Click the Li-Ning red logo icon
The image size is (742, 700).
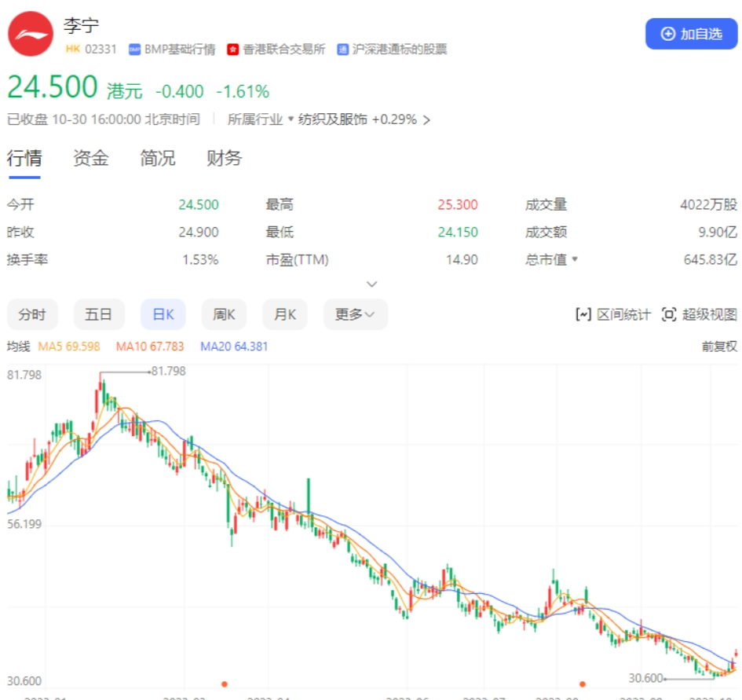(31, 34)
